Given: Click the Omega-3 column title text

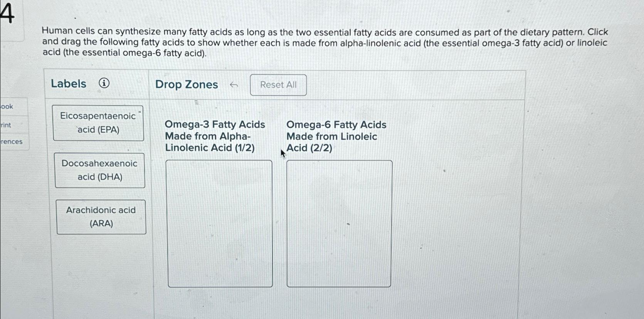Looking at the screenshot, I should [x=215, y=136].
